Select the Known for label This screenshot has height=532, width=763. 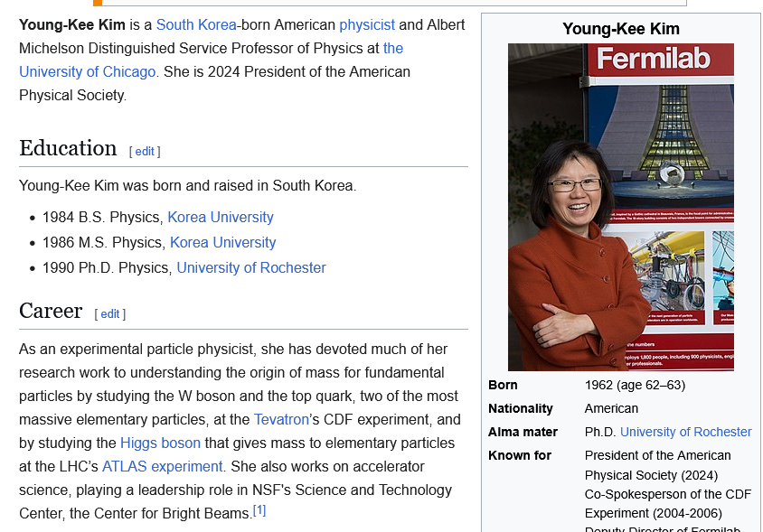(520, 455)
